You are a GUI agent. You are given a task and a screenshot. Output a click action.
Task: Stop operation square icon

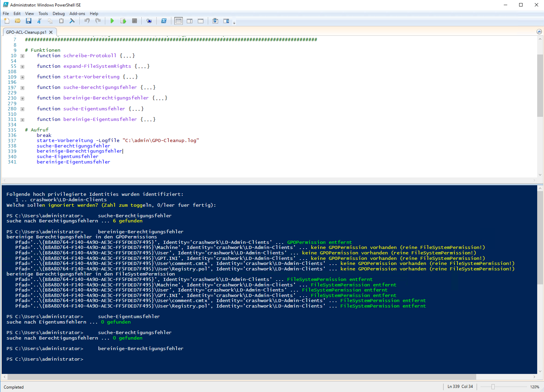(x=135, y=21)
